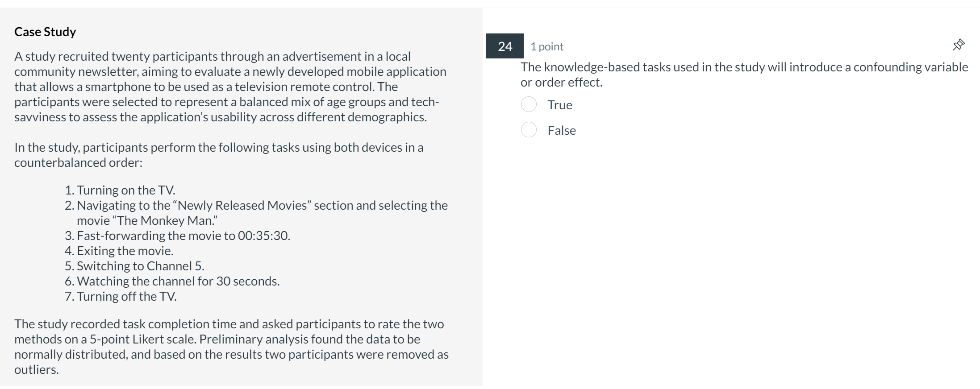The width and height of the screenshot is (980, 389).
Task: Click the horizontal scrollbar at the bottom
Action: pos(490,386)
